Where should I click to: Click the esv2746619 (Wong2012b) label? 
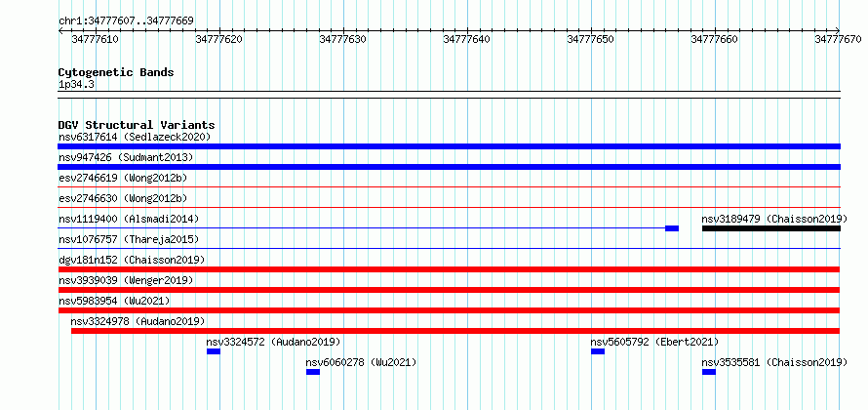click(123, 178)
